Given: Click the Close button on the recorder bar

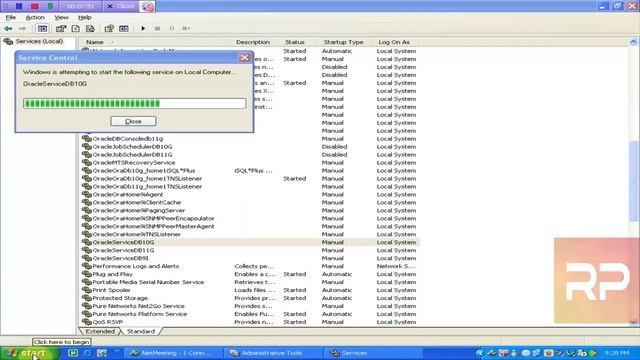Looking at the screenshot, I should pos(121,6).
